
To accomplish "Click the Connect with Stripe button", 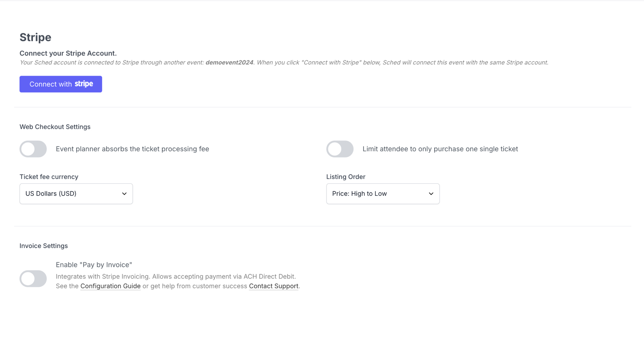I will (x=61, y=84).
